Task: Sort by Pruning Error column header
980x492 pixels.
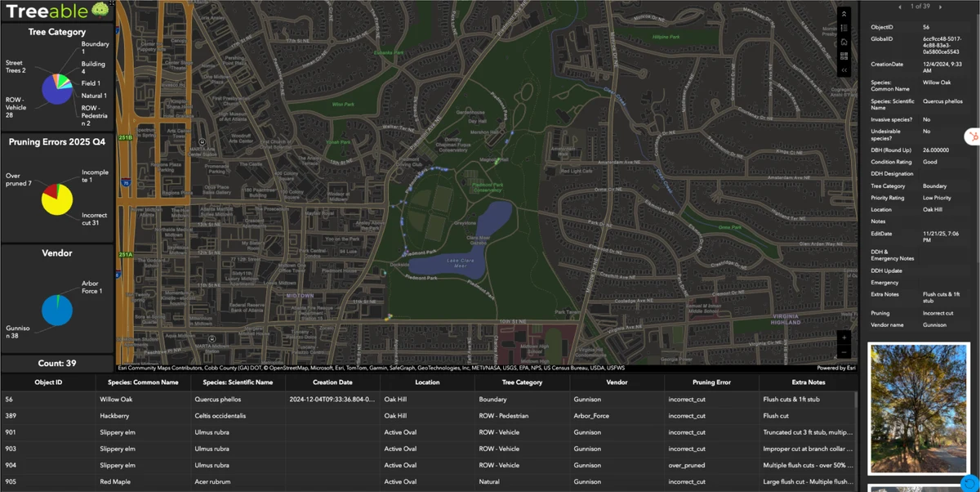Action: 711,382
